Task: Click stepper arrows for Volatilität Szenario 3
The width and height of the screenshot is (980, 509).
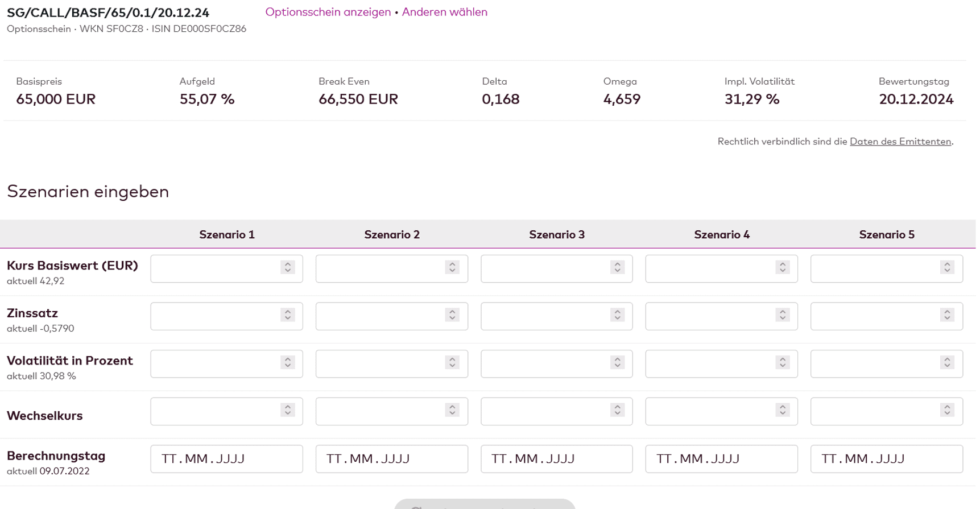Action: tap(617, 362)
